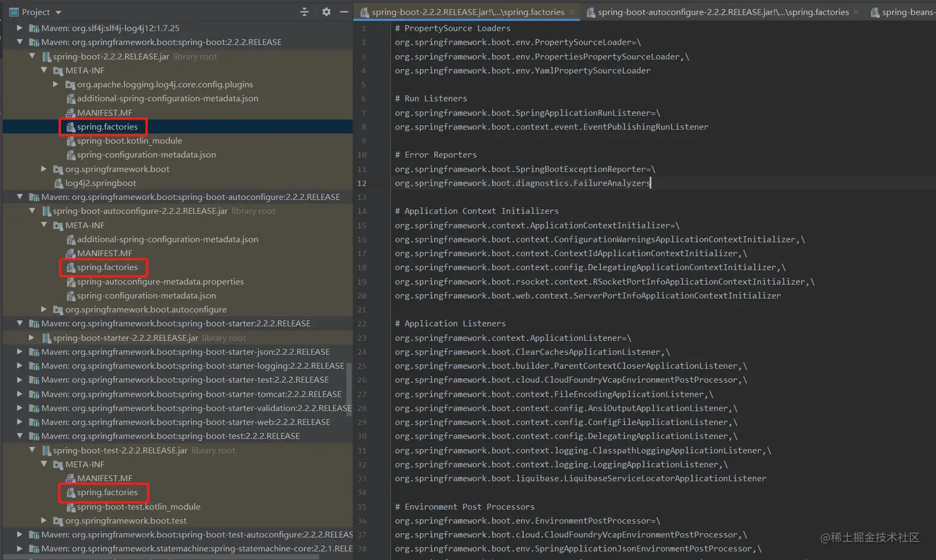
Task: Click spring-configuration-metadata.json icon in autoconfigure jar
Action: pyautogui.click(x=71, y=296)
